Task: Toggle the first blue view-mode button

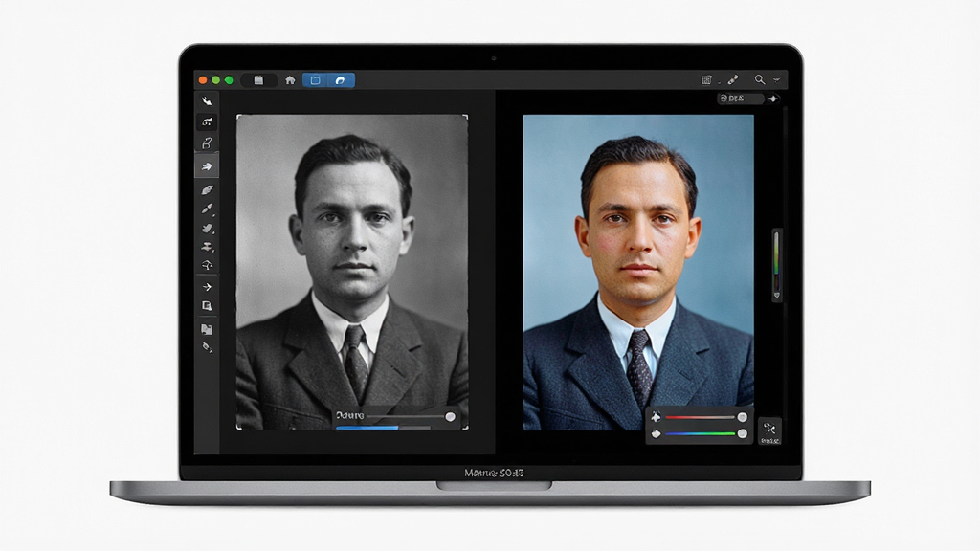Action: tap(316, 80)
